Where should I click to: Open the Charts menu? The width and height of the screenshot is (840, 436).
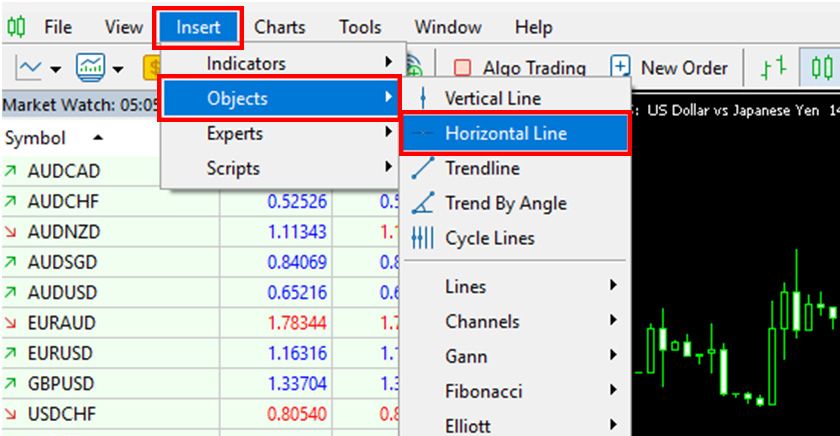coord(279,27)
